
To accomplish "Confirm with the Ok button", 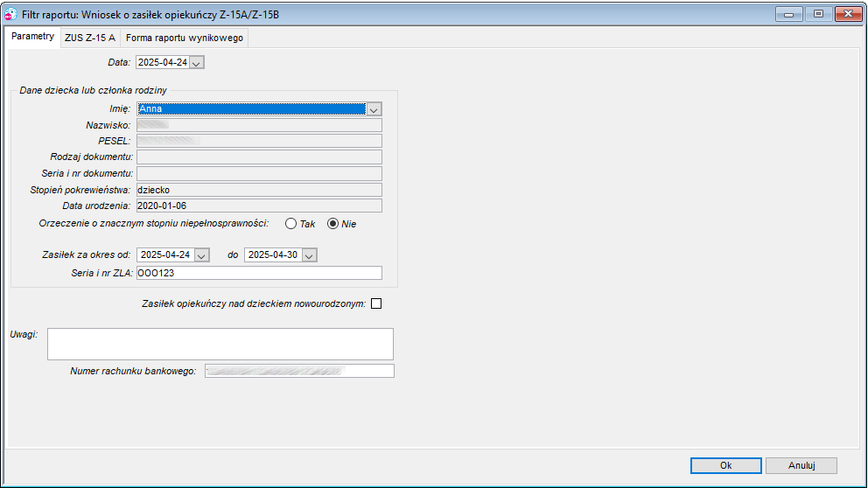I will click(725, 465).
